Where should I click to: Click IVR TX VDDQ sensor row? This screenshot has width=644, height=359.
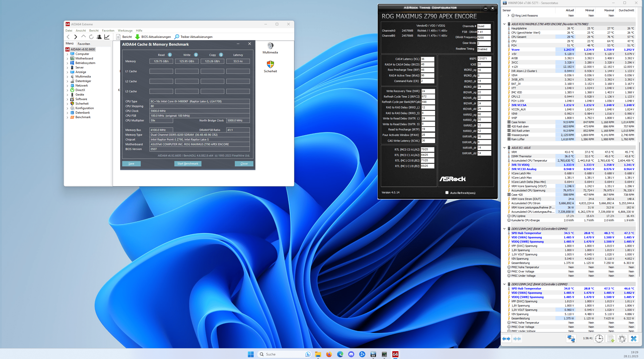[x=571, y=165]
